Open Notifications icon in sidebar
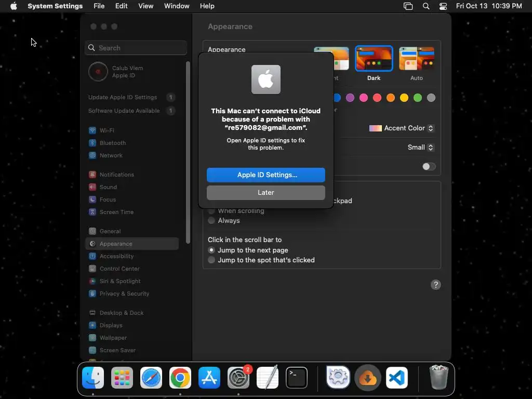This screenshot has width=532, height=399. [92, 175]
